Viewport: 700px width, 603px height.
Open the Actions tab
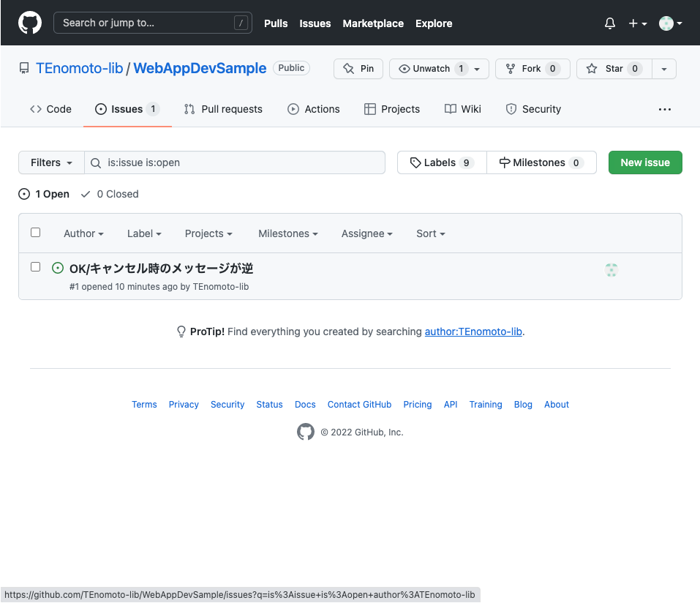point(313,109)
